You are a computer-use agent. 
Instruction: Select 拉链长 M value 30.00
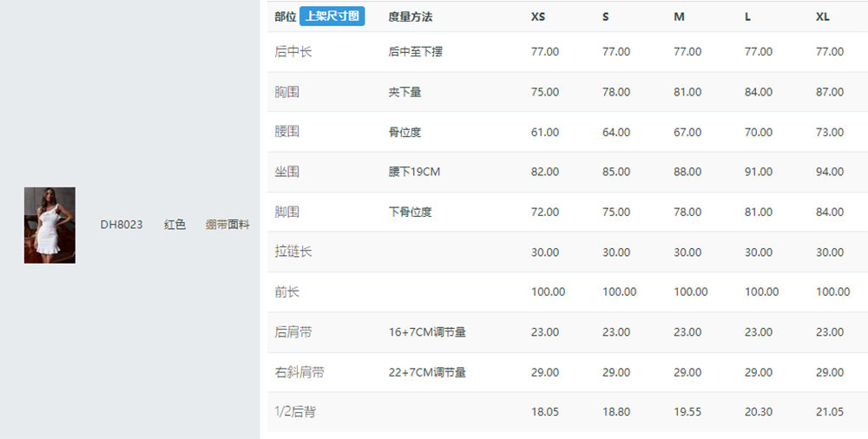[687, 252]
